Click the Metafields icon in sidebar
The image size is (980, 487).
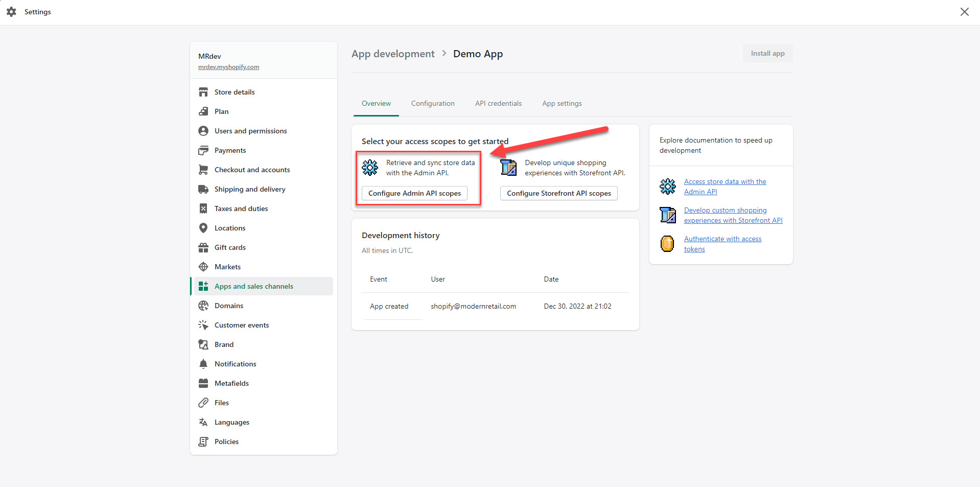[x=203, y=383]
